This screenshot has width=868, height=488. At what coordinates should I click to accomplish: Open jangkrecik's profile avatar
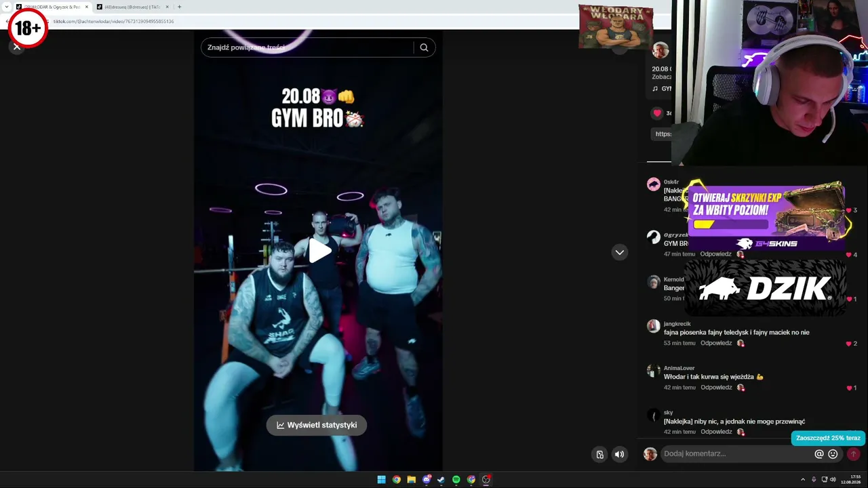coord(654,326)
